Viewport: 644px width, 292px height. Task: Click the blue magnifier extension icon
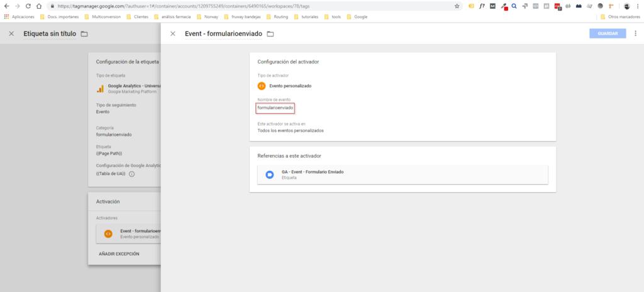514,6
